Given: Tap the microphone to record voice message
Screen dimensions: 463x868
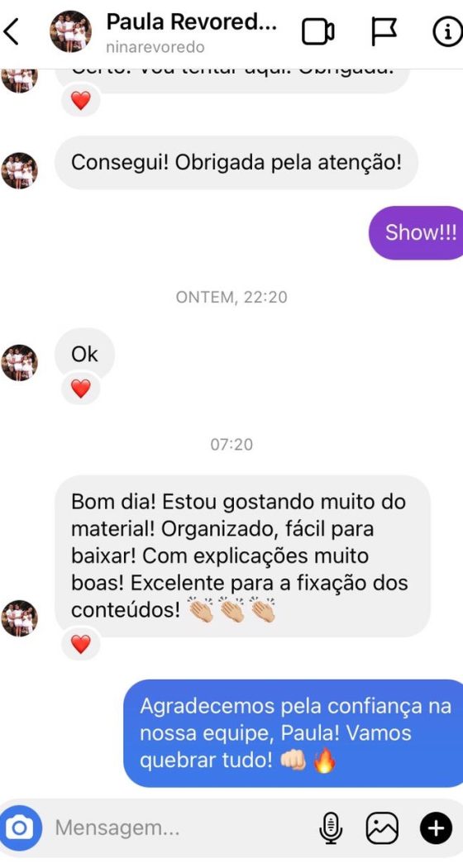Looking at the screenshot, I should point(331,828).
